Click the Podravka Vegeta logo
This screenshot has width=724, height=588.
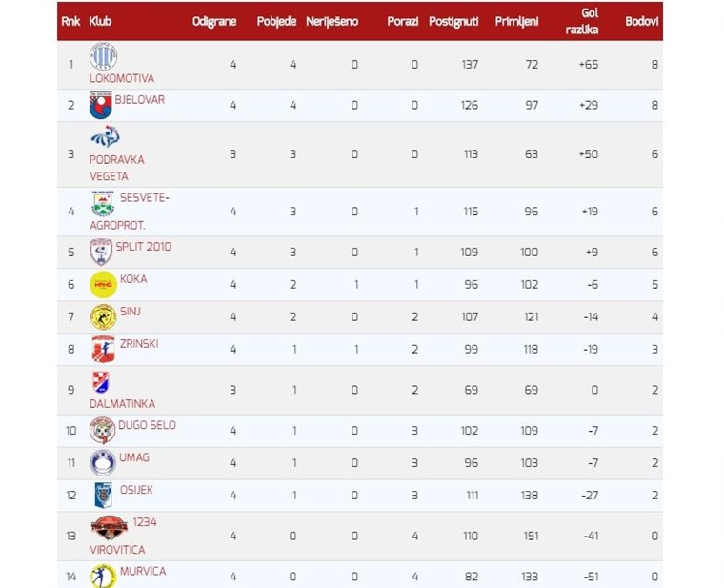point(106,136)
